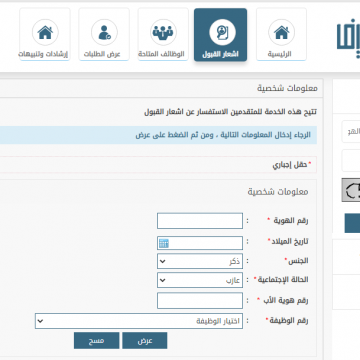
Task: Open the الرئيسية home page tab
Action: pos(281,35)
